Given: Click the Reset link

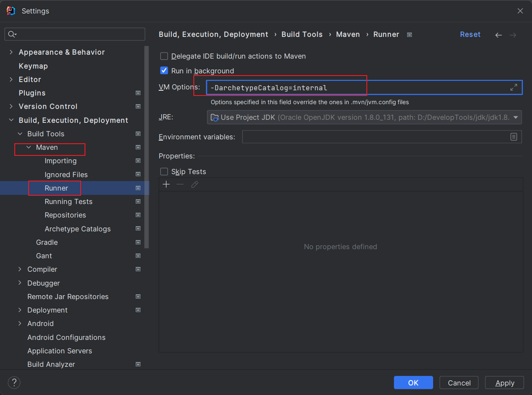Looking at the screenshot, I should pos(470,34).
